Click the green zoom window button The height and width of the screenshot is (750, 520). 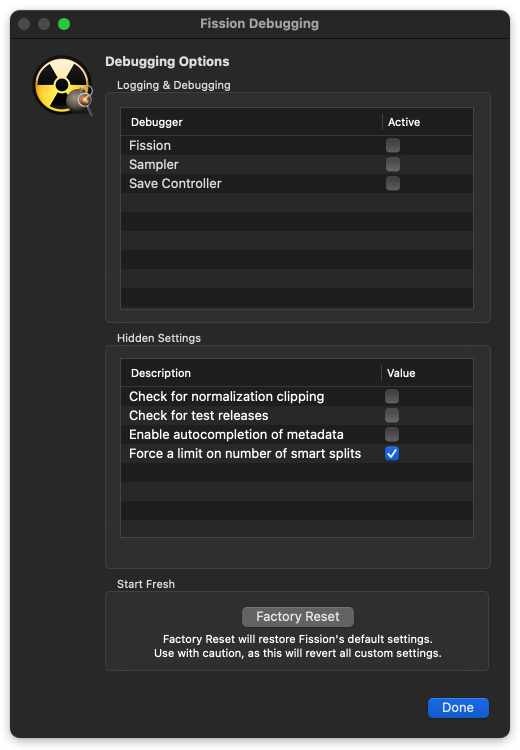tap(64, 24)
